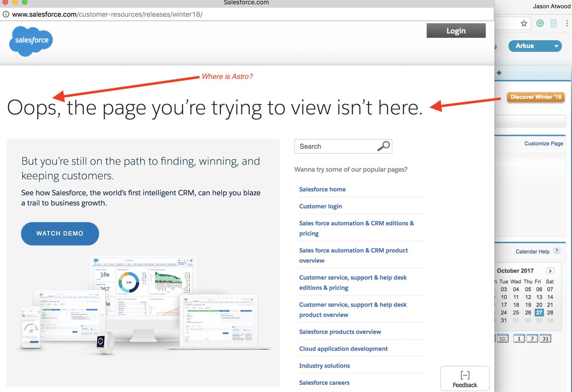Click the search magnifier icon
This screenshot has height=392, width=572.
(x=384, y=146)
